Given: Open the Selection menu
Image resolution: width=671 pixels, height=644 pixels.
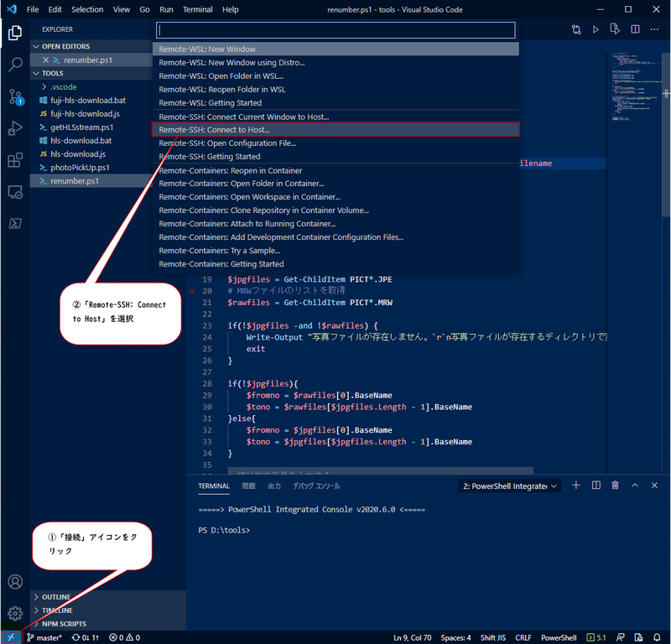Looking at the screenshot, I should [87, 9].
